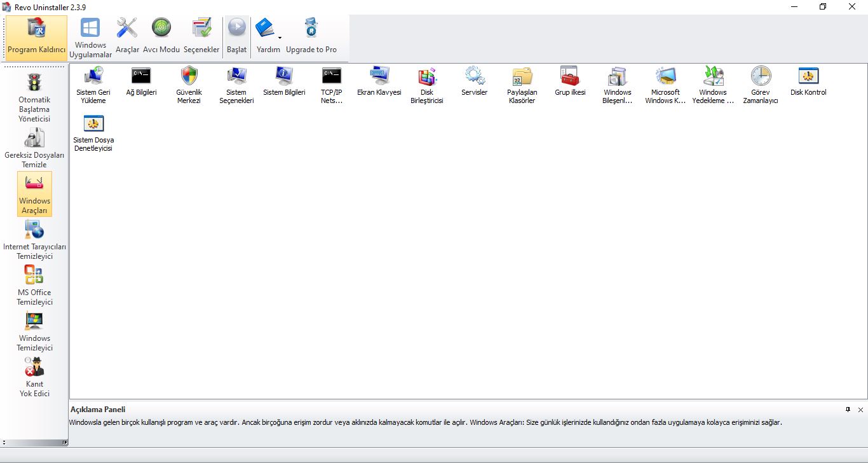Image resolution: width=868 pixels, height=463 pixels.
Task: Select the Disk Kontrol tool
Action: pos(808,81)
